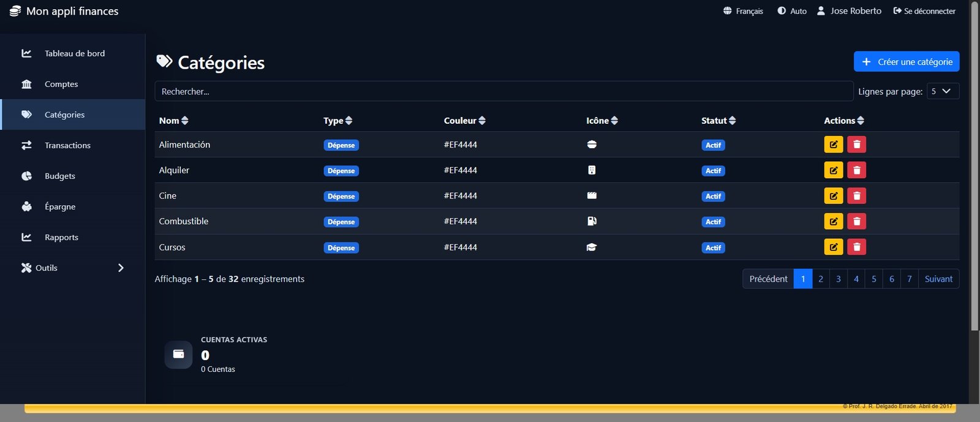Viewport: 980px width, 422px height.
Task: Sort the table by Couleur
Action: (x=464, y=121)
